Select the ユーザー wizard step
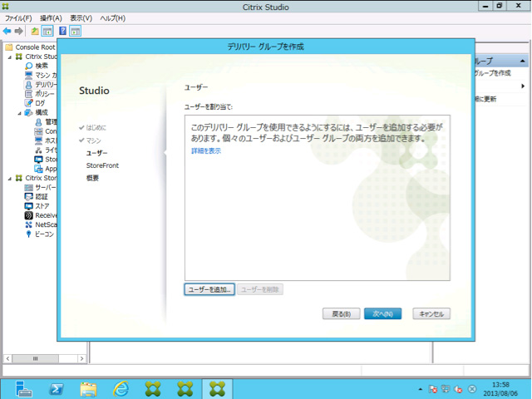The width and height of the screenshot is (532, 399). click(x=96, y=153)
